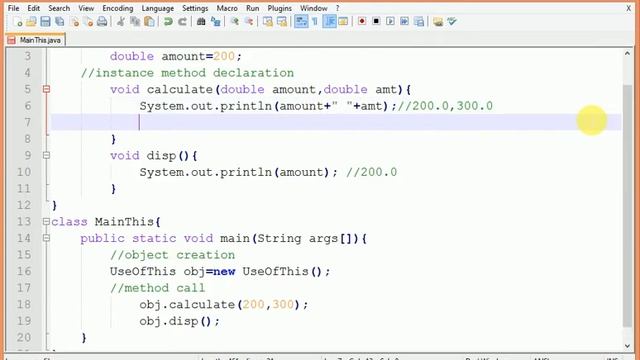The image size is (640, 360).
Task: Open the View menu
Action: [86, 8]
